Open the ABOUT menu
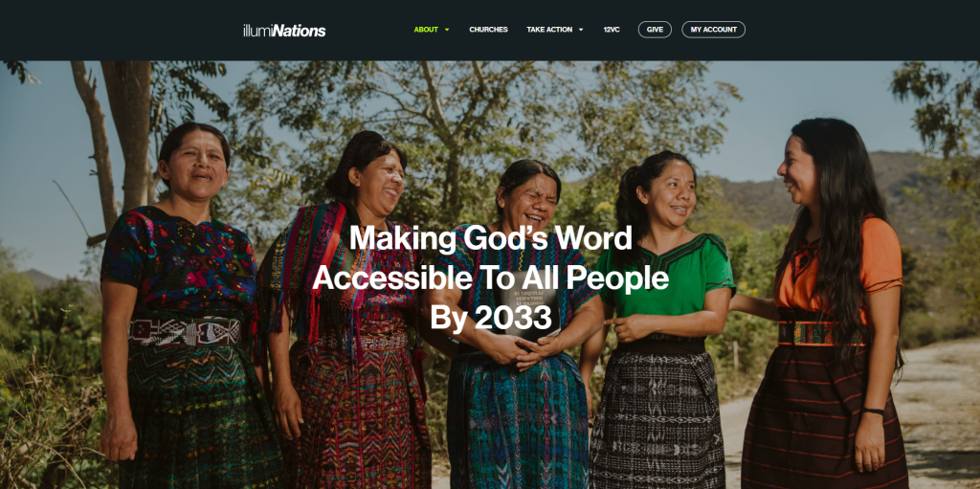 pos(426,30)
